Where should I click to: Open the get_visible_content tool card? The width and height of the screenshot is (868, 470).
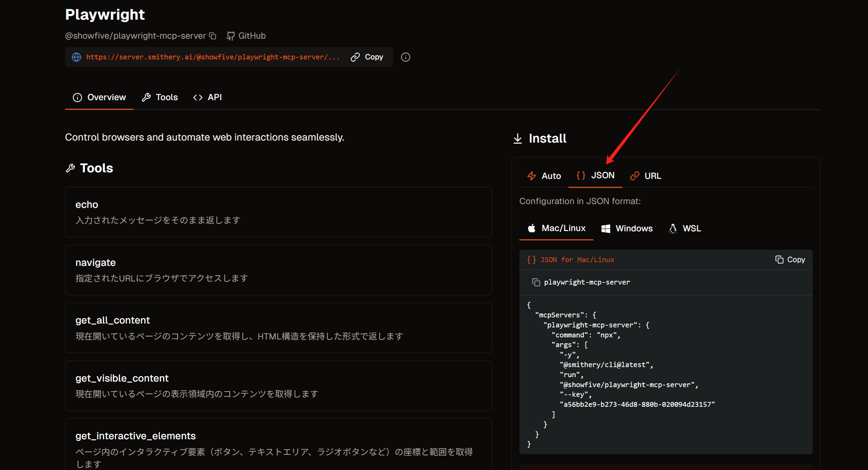coord(279,386)
